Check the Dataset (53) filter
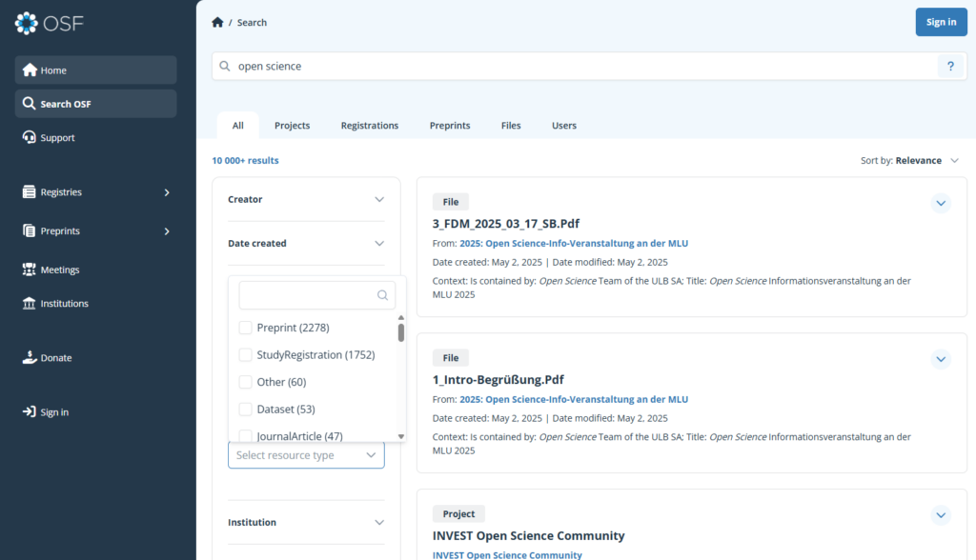 point(245,409)
